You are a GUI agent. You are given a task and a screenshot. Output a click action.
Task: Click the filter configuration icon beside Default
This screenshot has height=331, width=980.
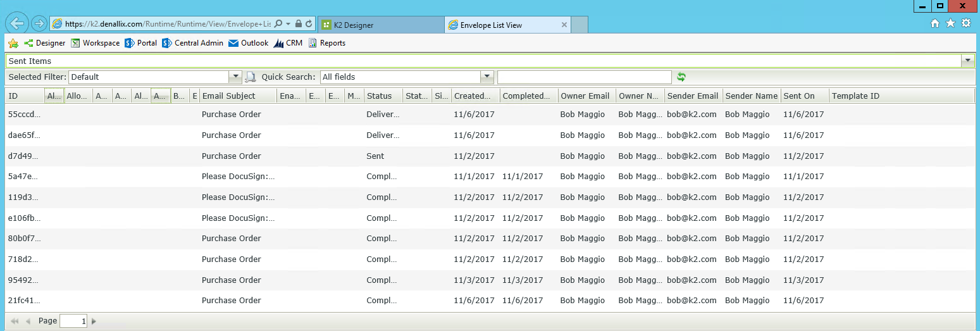[x=251, y=77]
